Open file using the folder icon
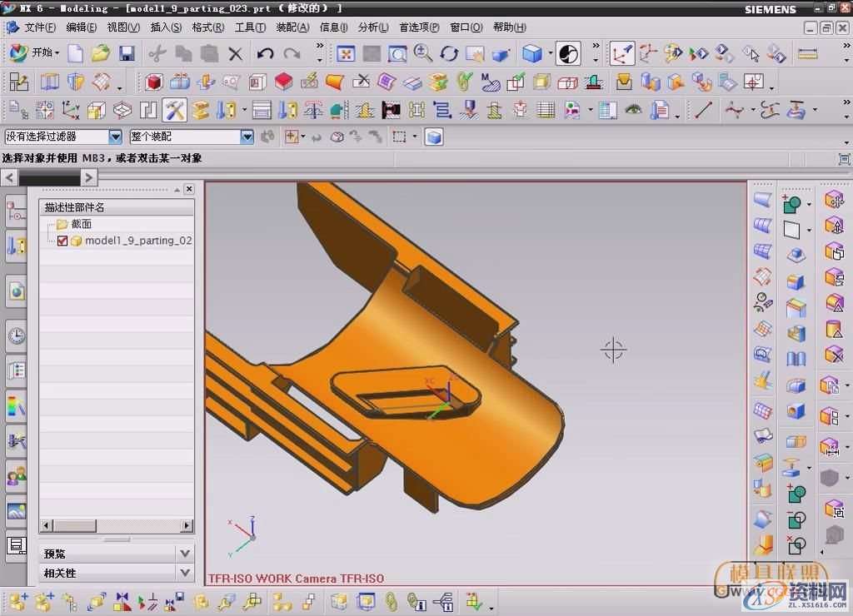Screen dimensions: 853x616 click(x=101, y=54)
